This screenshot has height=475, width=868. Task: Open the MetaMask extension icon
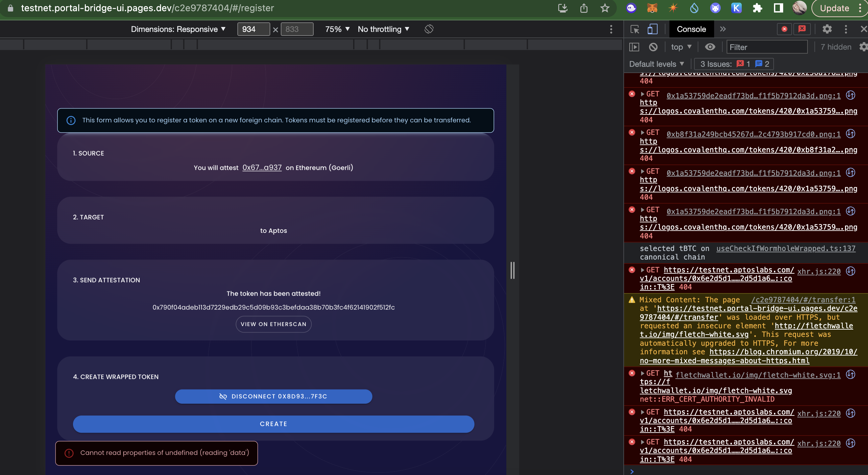pos(652,8)
